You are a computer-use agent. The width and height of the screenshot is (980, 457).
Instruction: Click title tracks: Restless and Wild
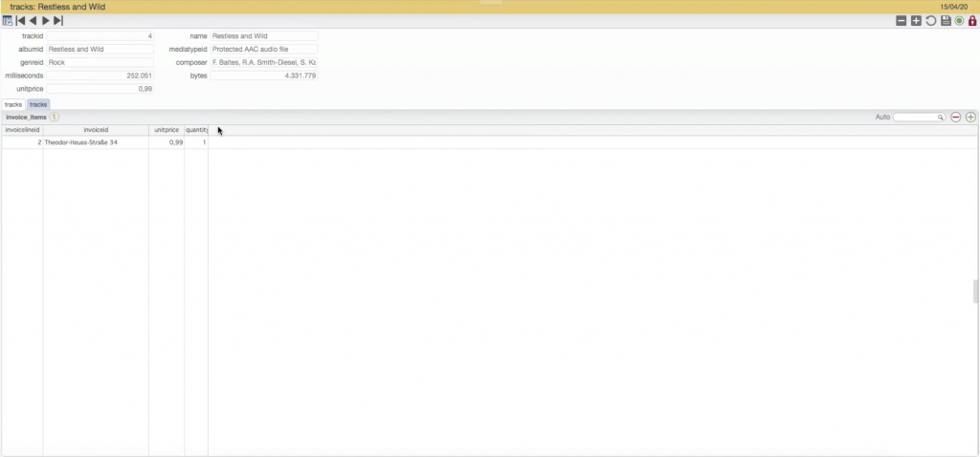pyautogui.click(x=57, y=7)
